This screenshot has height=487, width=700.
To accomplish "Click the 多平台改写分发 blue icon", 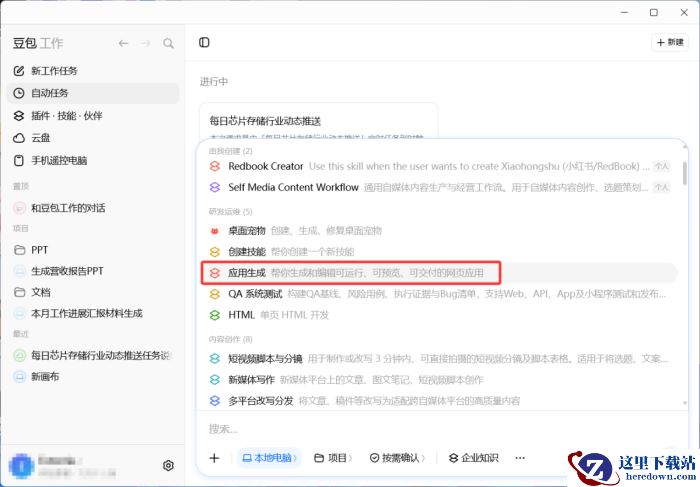I will click(x=215, y=401).
